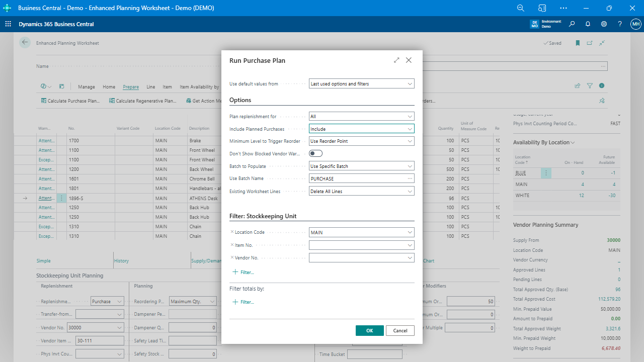The height and width of the screenshot is (362, 644).
Task: Open the Manage menu
Action: 86,86
